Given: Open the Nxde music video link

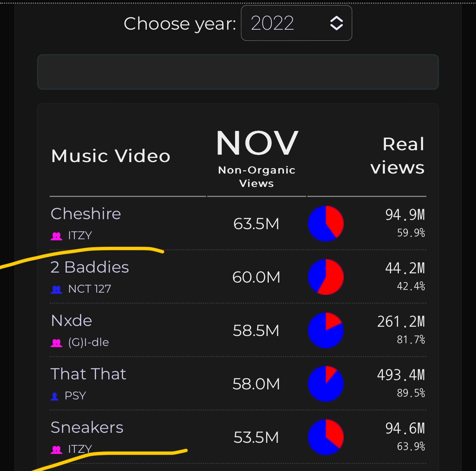Looking at the screenshot, I should point(72,321).
